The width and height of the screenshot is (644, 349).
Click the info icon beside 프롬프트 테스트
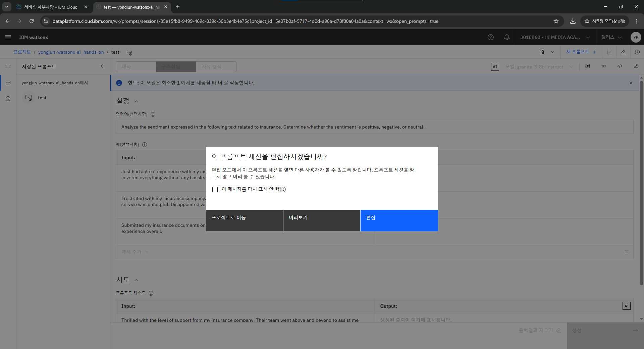tap(151, 293)
